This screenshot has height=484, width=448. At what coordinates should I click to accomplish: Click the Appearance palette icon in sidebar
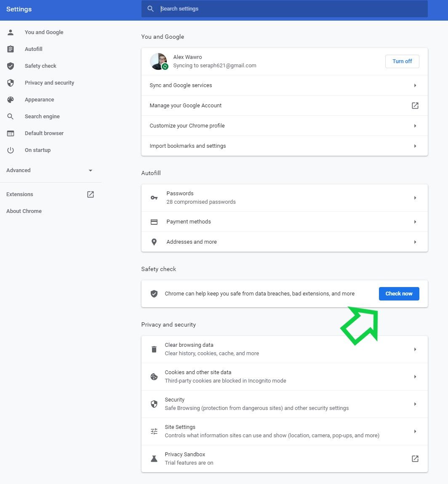10,99
